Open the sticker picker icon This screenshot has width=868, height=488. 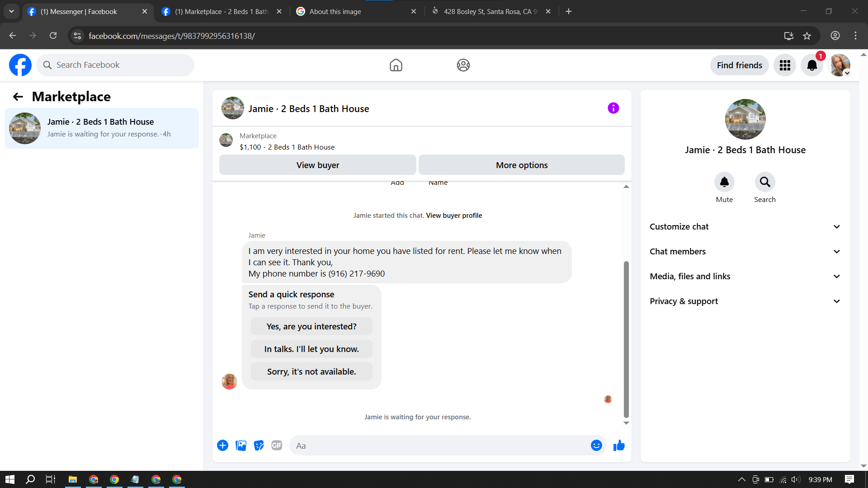259,446
